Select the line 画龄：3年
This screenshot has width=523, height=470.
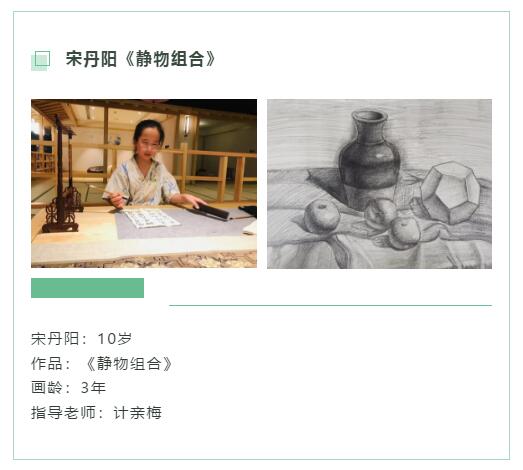point(68,388)
